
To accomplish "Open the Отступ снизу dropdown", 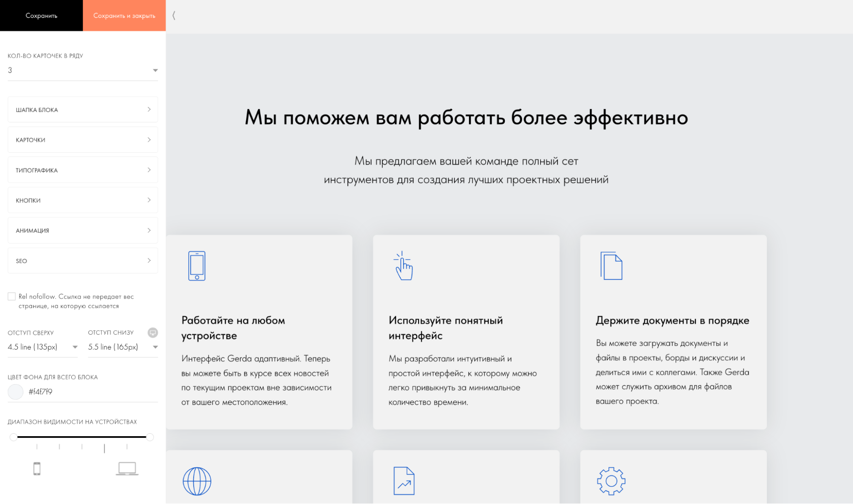I will click(123, 347).
